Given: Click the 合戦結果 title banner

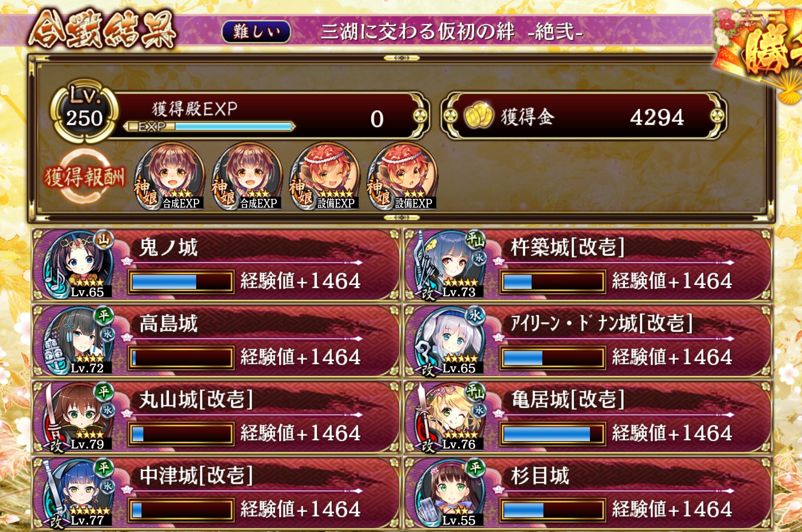Looking at the screenshot, I should [102, 30].
